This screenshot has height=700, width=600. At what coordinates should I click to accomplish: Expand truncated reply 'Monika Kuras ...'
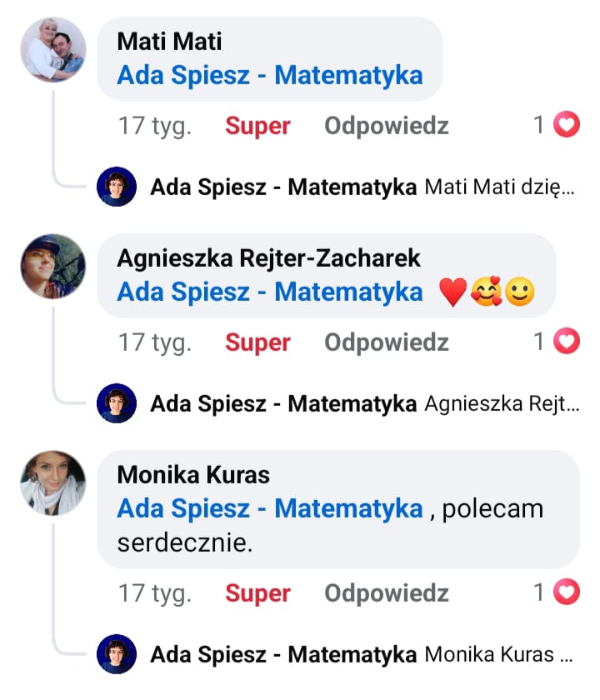pyautogui.click(x=498, y=654)
